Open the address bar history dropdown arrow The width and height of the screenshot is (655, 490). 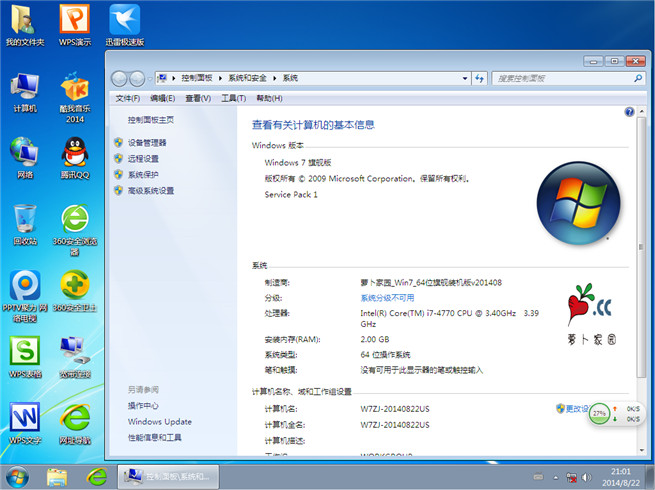[465, 78]
